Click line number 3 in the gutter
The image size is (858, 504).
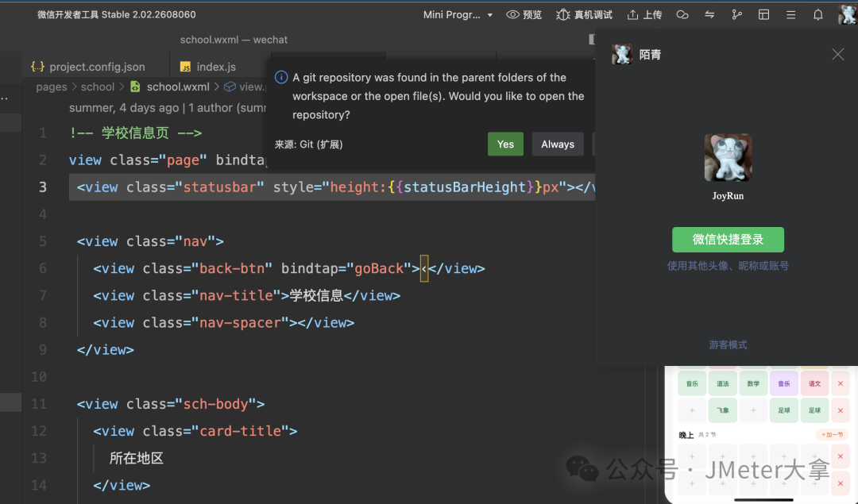[x=43, y=187]
